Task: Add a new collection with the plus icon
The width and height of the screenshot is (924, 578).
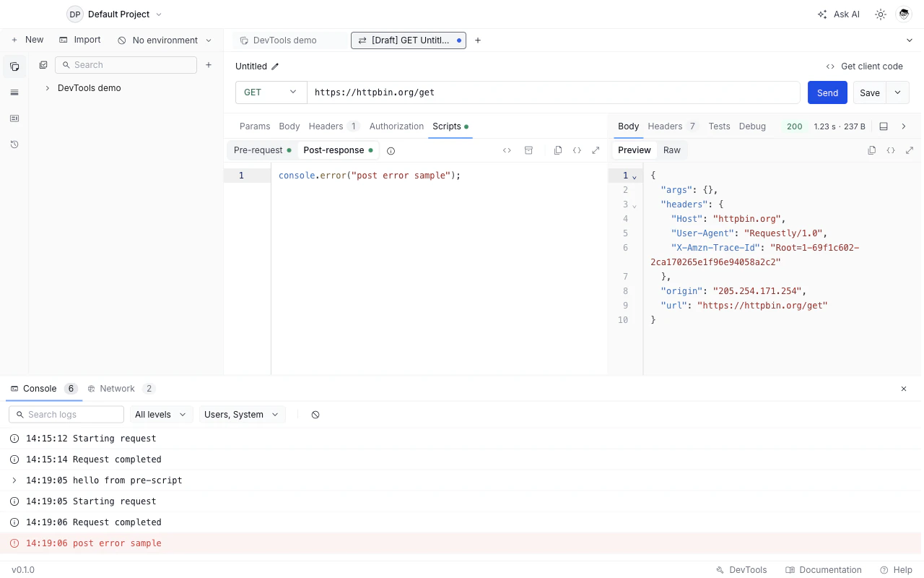Action: click(x=209, y=65)
